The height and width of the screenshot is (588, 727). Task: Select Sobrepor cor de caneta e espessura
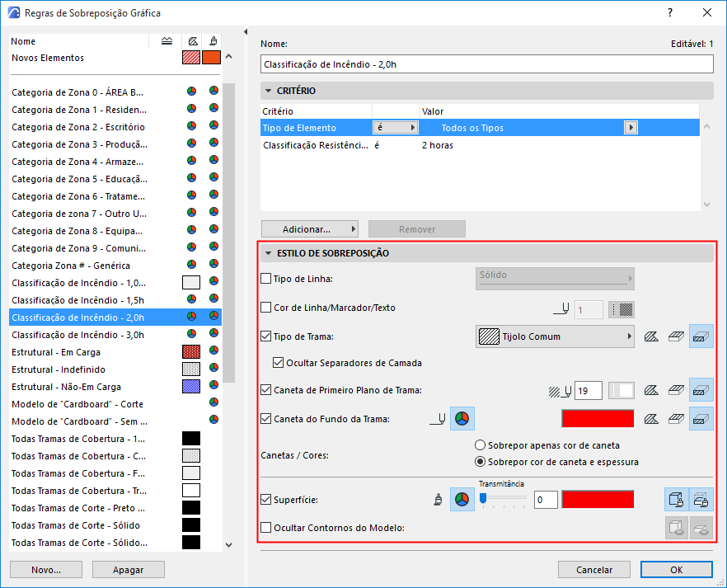click(x=481, y=462)
